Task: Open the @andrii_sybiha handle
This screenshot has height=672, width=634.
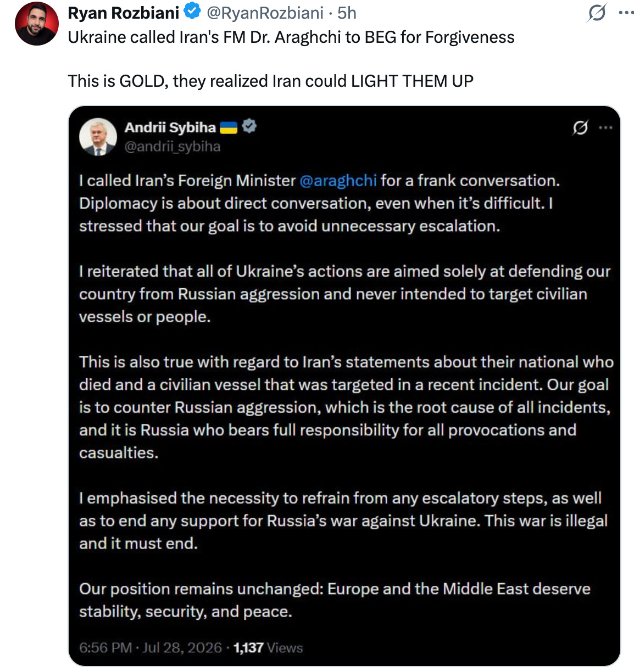Action: tap(173, 147)
